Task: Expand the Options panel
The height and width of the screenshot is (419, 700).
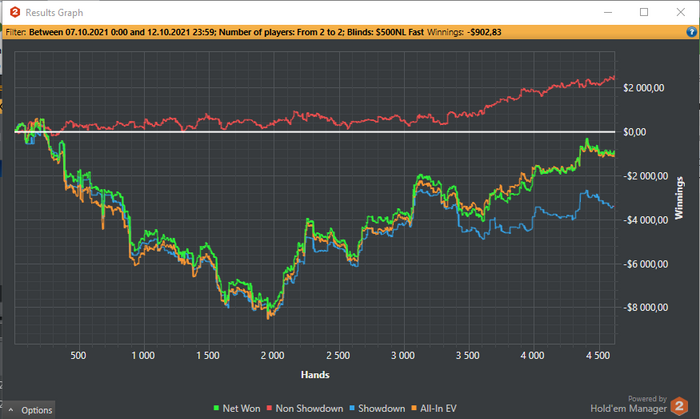Action: pos(30,410)
